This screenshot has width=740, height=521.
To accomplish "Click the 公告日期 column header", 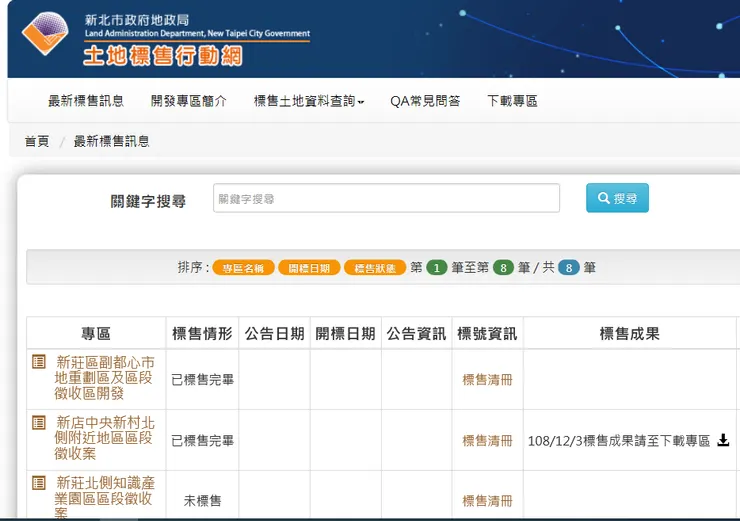I will coord(274,334).
